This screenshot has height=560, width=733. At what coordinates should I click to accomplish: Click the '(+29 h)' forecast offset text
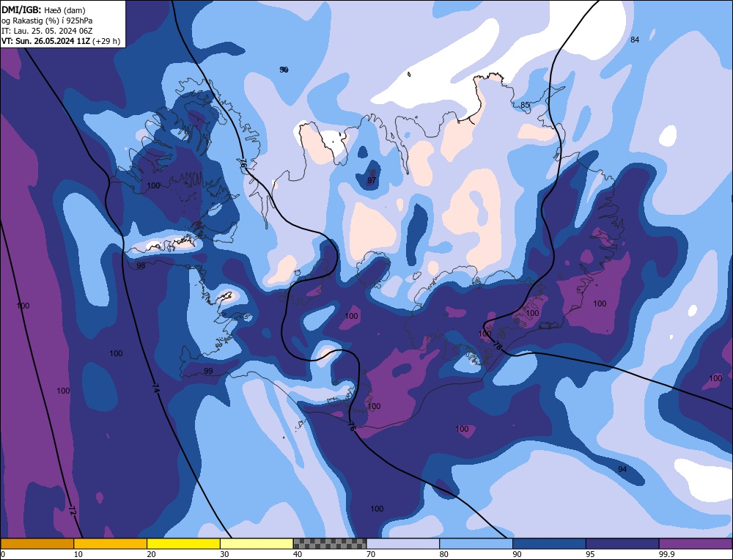click(106, 41)
